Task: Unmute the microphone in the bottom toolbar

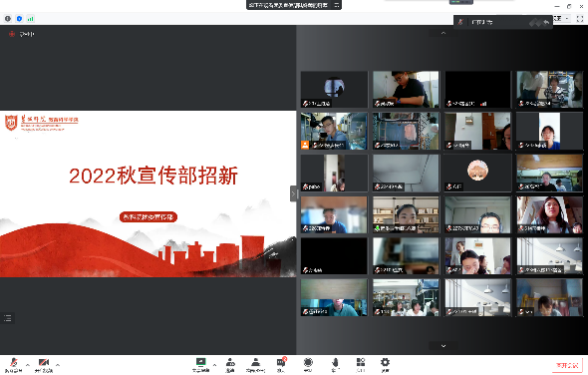Action: tap(14, 363)
